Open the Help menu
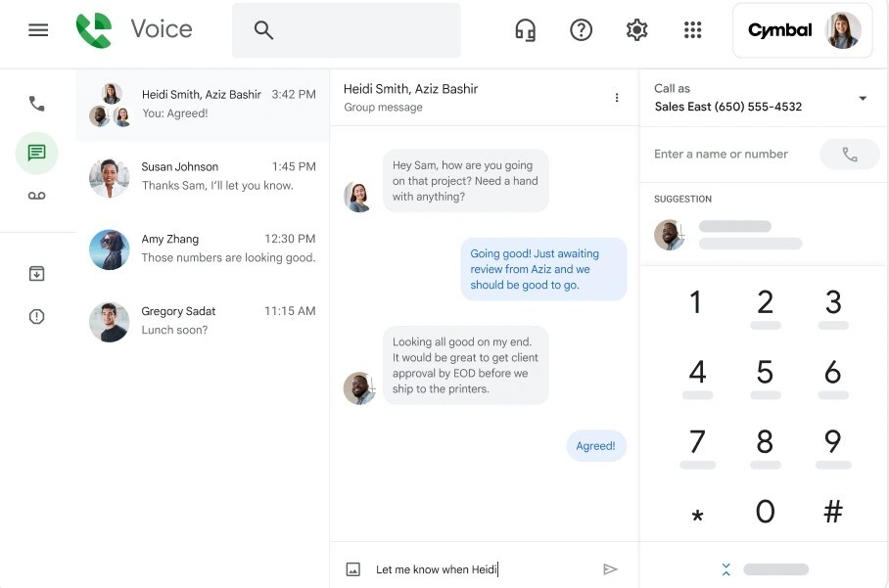Screen dimensions: 889x588 coord(581,29)
